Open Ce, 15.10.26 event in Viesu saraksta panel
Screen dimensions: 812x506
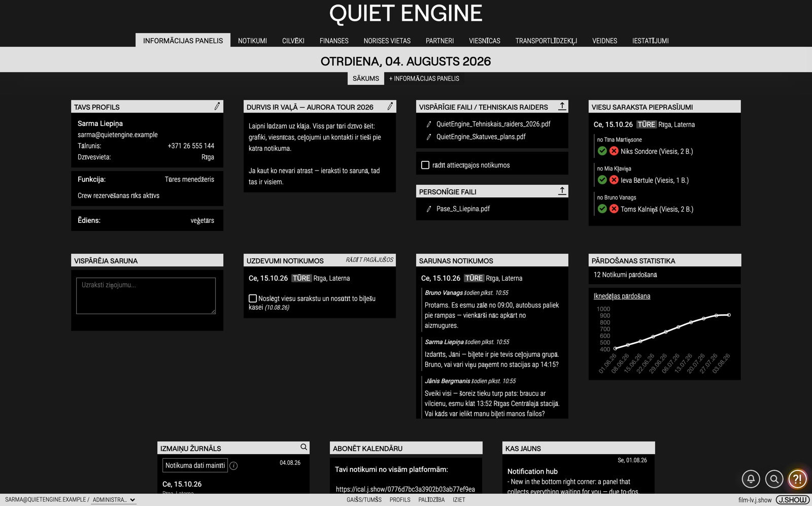point(613,124)
